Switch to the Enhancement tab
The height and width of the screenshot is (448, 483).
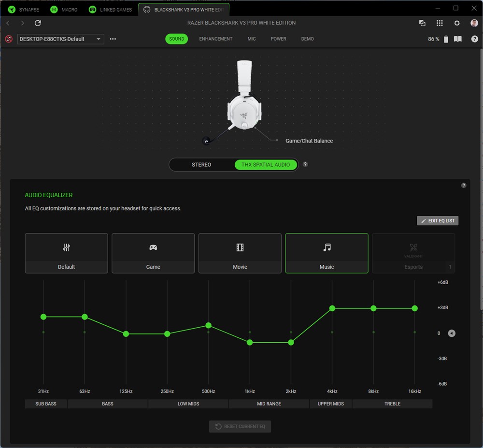coord(216,39)
